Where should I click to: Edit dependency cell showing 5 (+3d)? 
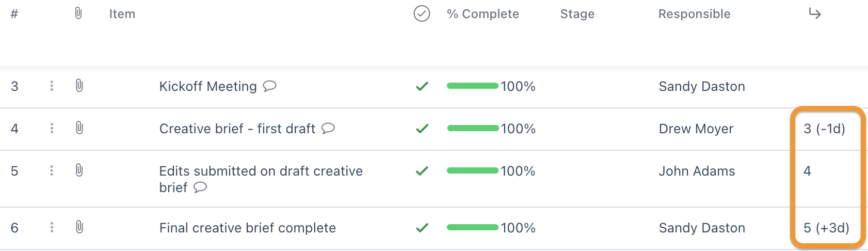coord(826,228)
